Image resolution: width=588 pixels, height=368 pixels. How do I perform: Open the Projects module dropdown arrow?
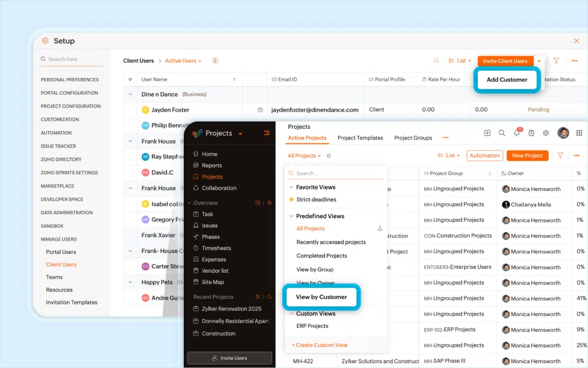(x=240, y=134)
